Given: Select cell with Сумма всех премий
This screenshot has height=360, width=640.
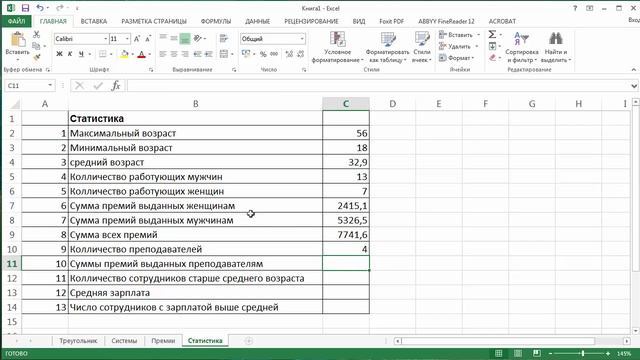Looking at the screenshot, I should (x=196, y=235).
